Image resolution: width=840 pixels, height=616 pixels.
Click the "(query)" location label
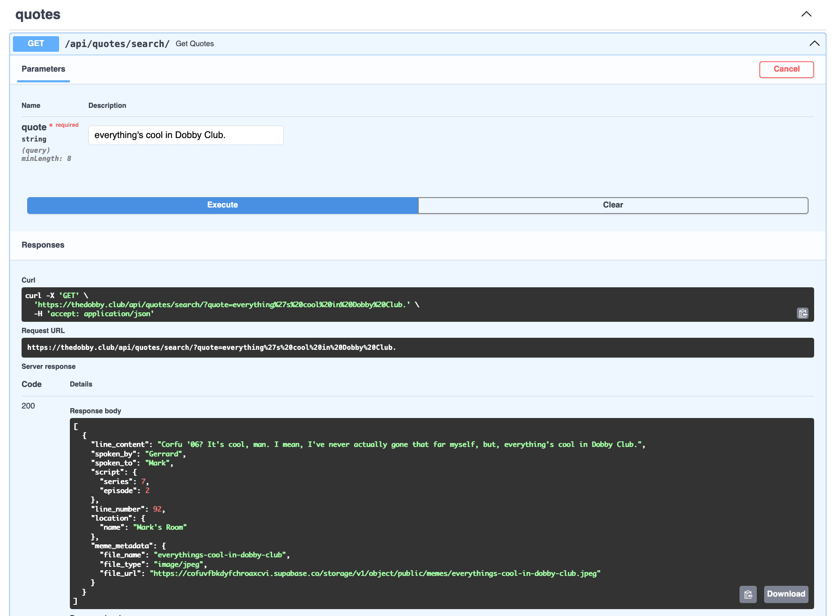tap(36, 151)
